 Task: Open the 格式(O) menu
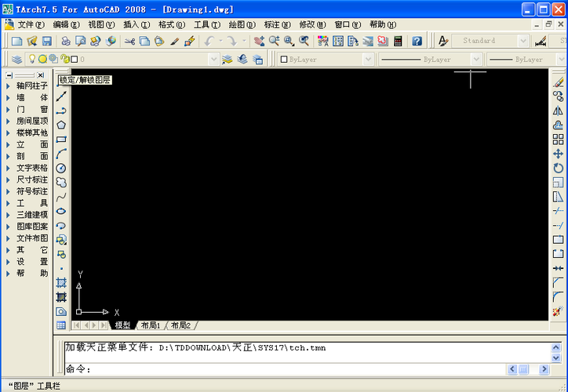172,24
